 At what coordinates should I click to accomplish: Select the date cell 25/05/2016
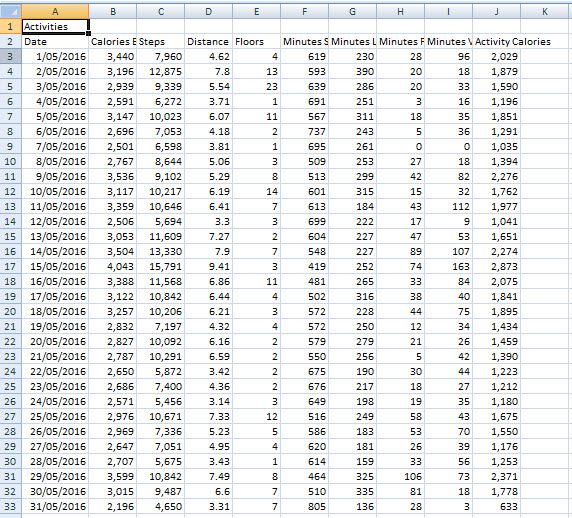[55, 416]
